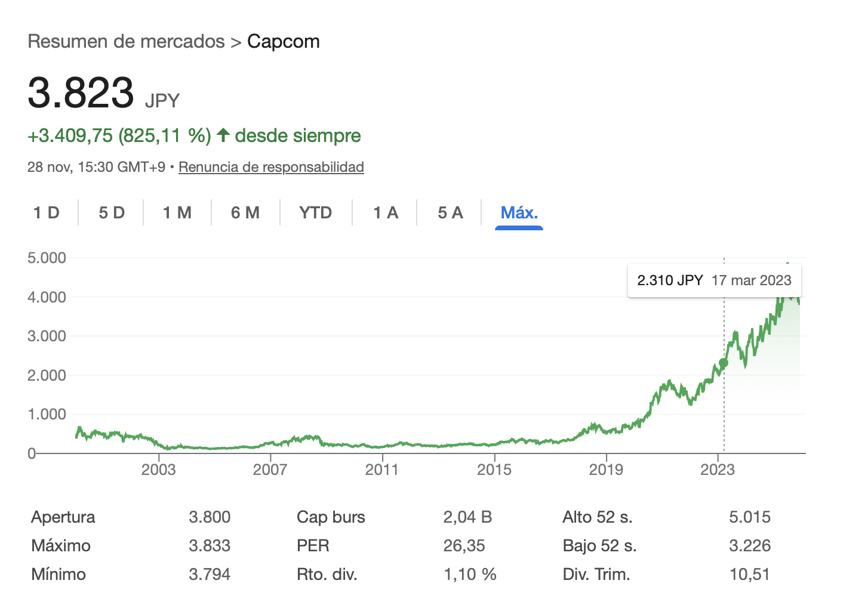The width and height of the screenshot is (868, 605).
Task: Click the 2019 label on the time axis
Action: [x=606, y=470]
